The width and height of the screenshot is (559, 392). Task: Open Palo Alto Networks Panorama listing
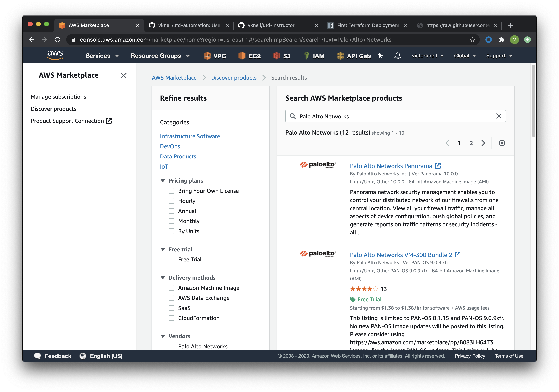tap(391, 166)
